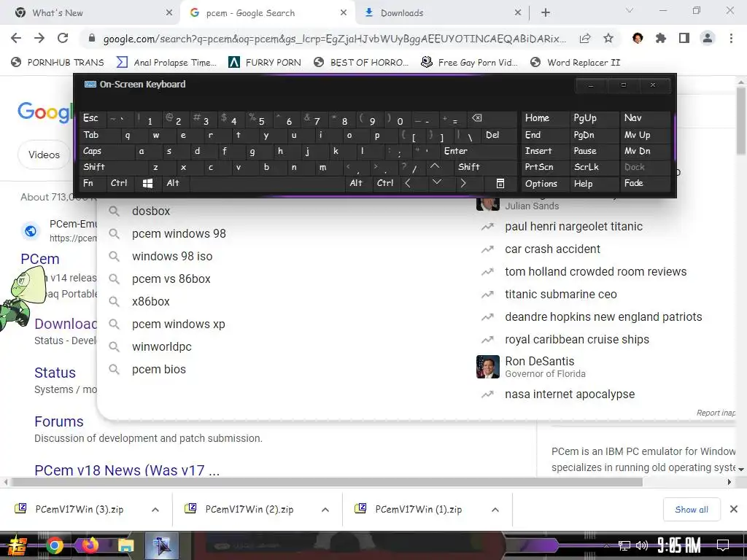Open the extensions puzzle icon
Viewport: 747px width, 560px height.
point(661,38)
